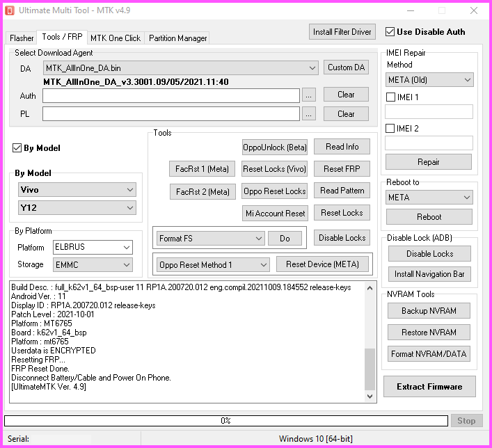Screen dimensions: 492x448
Task: Enable the IMEI 2 checkbox
Action: [x=390, y=128]
